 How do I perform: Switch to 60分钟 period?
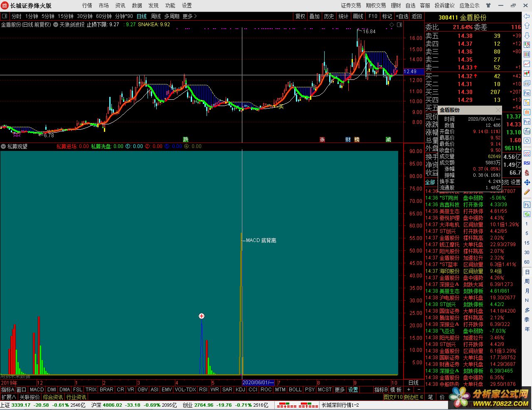(x=103, y=16)
